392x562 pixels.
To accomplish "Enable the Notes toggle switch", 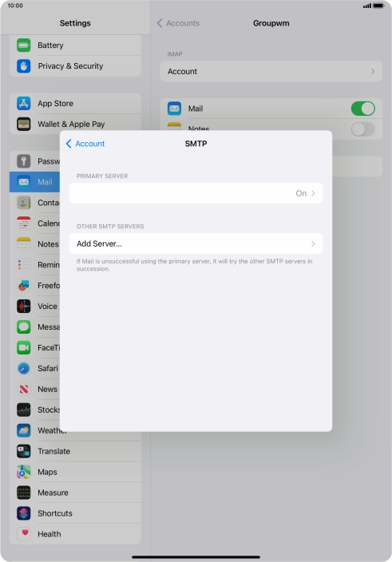I will tap(363, 129).
